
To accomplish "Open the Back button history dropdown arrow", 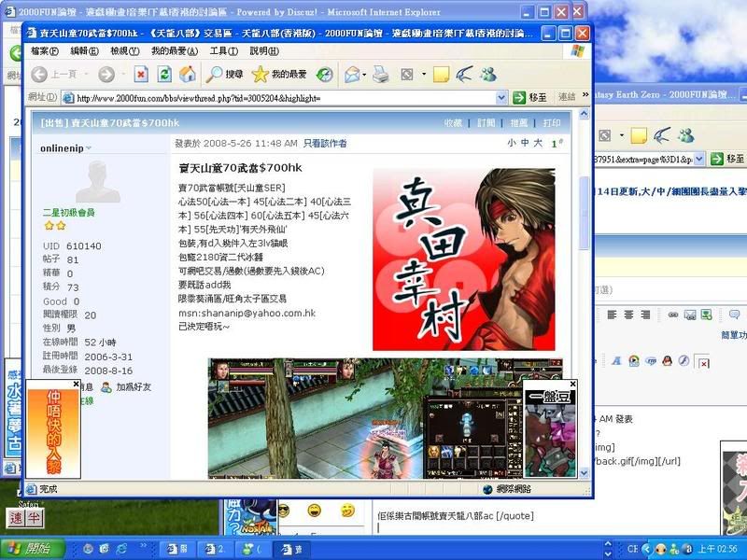I will [x=86, y=75].
